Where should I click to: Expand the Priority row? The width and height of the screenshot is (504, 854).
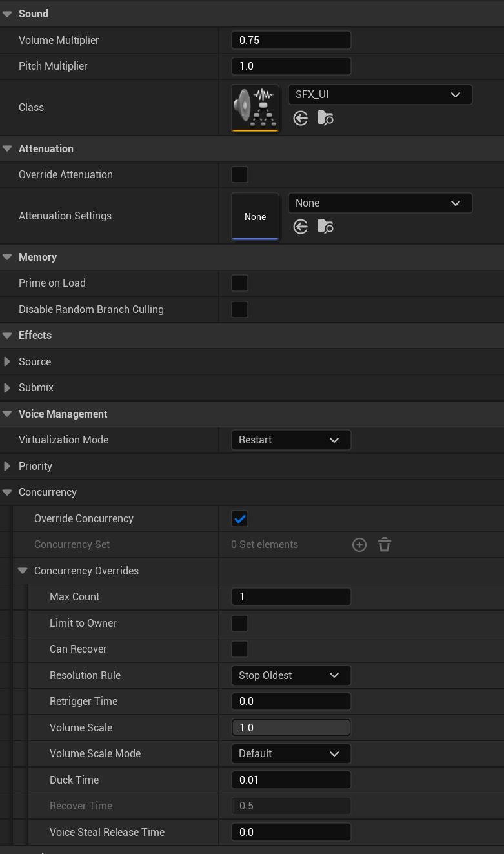click(x=7, y=466)
